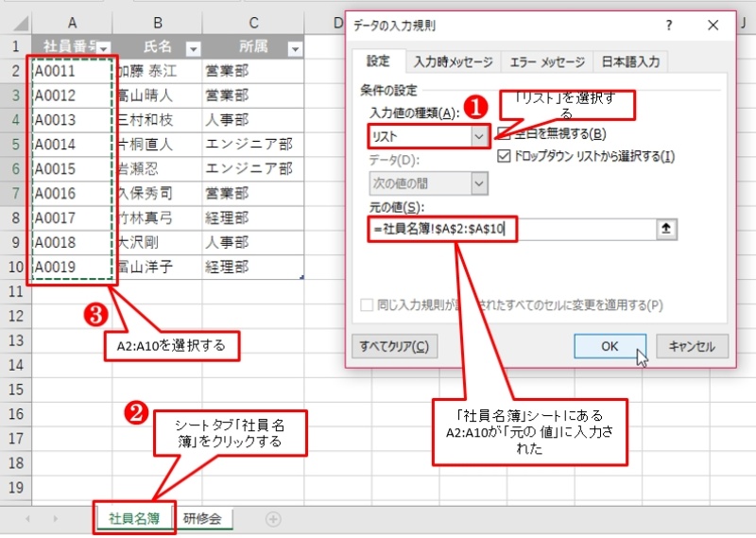This screenshot has height=538, width=756.
Task: Expand the 入力値の種類 list dropdown
Action: coord(479,136)
